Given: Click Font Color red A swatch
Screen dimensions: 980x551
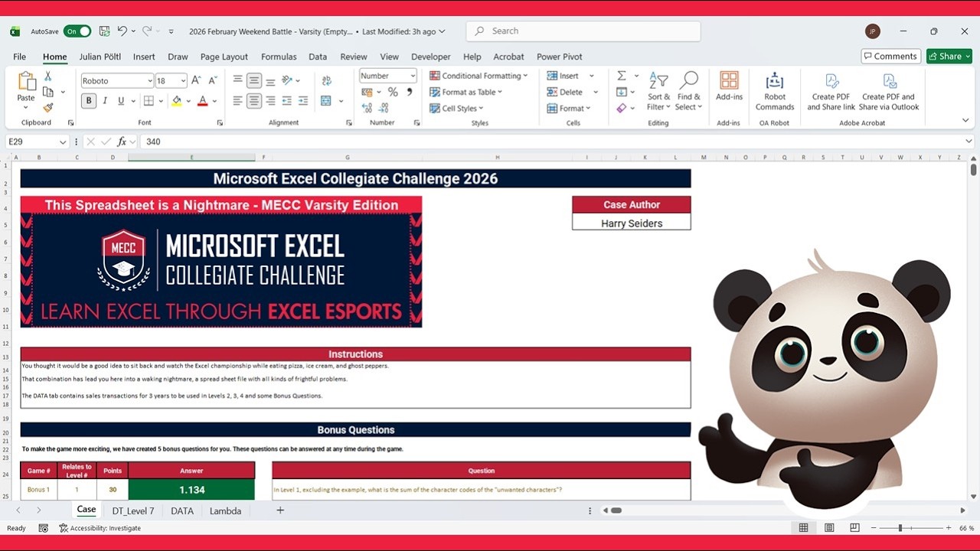Looking at the screenshot, I should pyautogui.click(x=202, y=101).
